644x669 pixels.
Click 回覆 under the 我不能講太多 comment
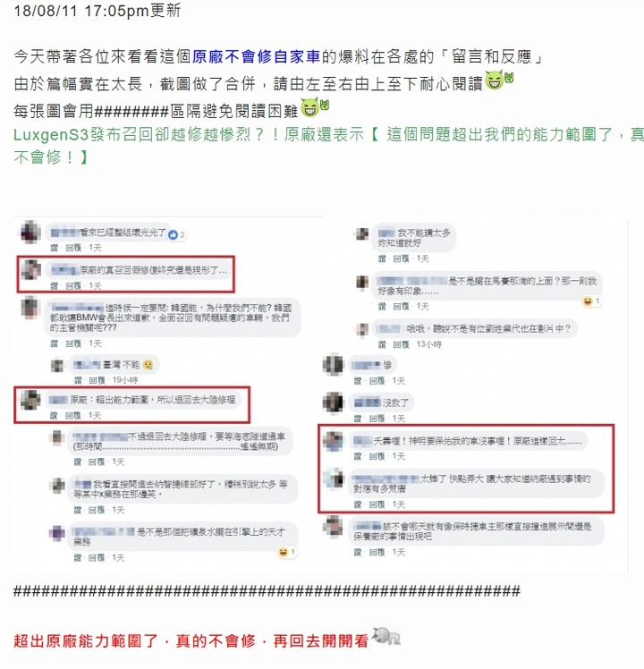click(x=401, y=258)
